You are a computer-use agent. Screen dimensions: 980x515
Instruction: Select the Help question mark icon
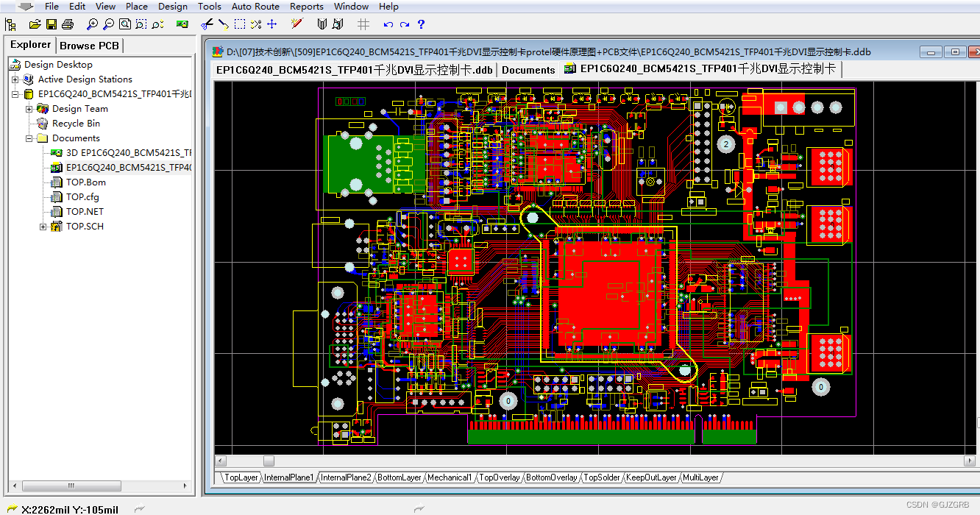[x=421, y=24]
